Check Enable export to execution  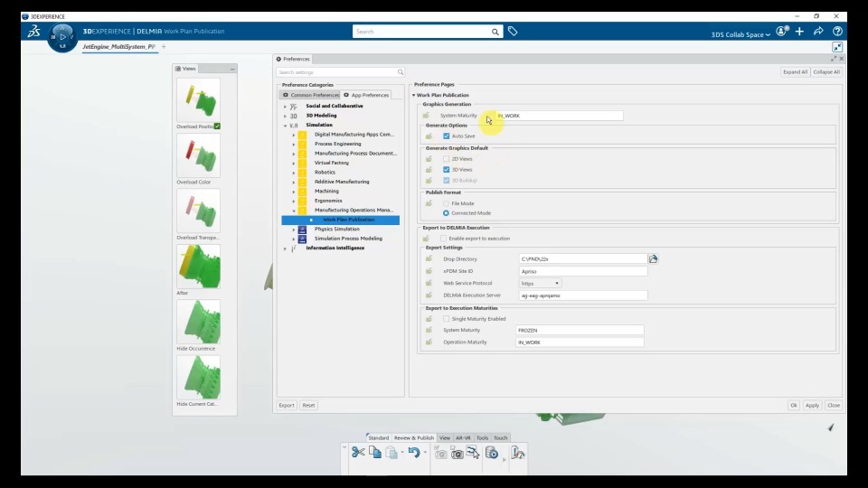pyautogui.click(x=443, y=239)
